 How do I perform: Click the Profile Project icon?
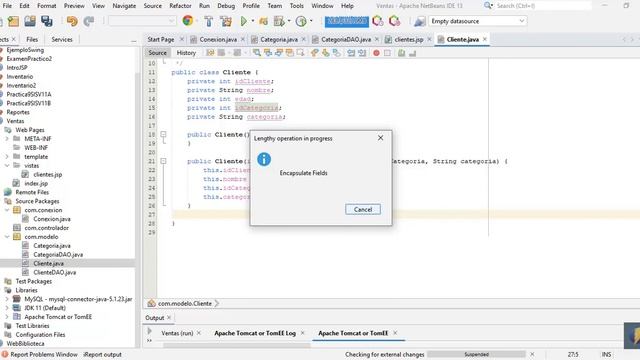pyautogui.click(x=279, y=21)
